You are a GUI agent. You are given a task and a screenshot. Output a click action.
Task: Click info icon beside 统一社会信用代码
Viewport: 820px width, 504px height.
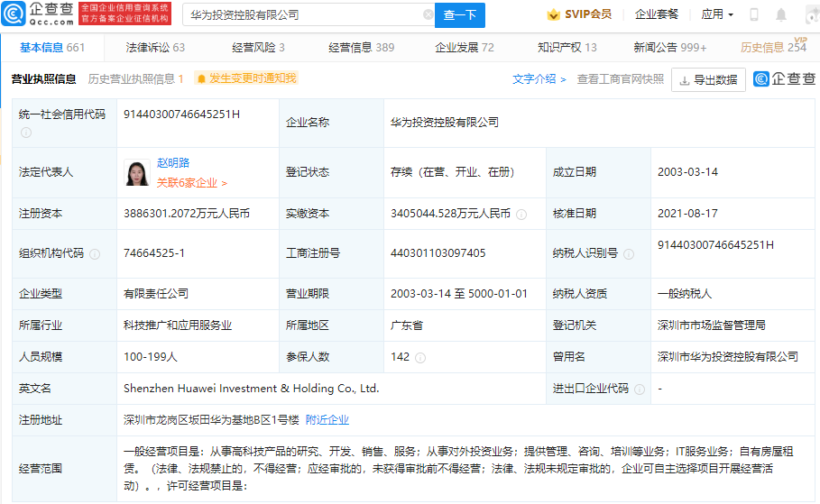pos(26,133)
